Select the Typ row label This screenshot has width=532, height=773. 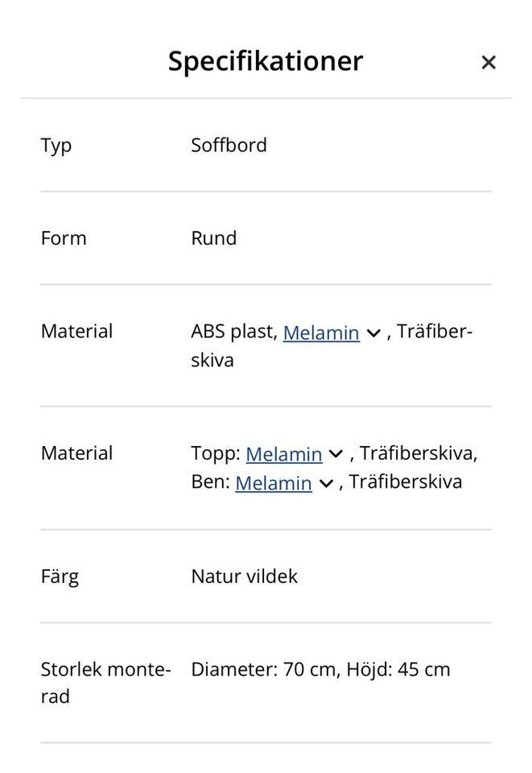[x=56, y=146]
